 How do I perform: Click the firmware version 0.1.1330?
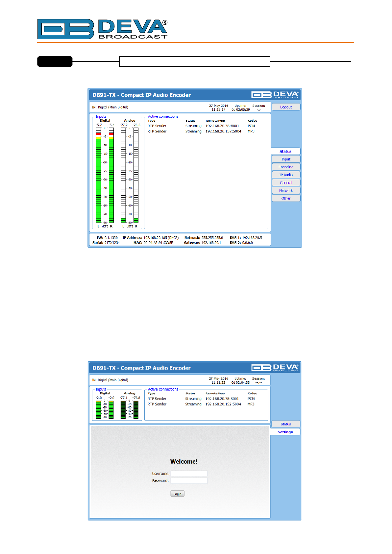click(111, 238)
